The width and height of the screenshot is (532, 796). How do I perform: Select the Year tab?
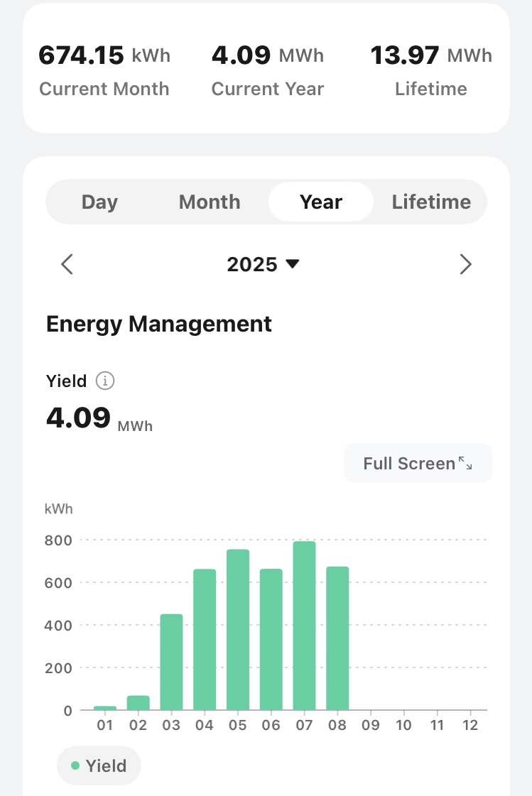pyautogui.click(x=321, y=202)
